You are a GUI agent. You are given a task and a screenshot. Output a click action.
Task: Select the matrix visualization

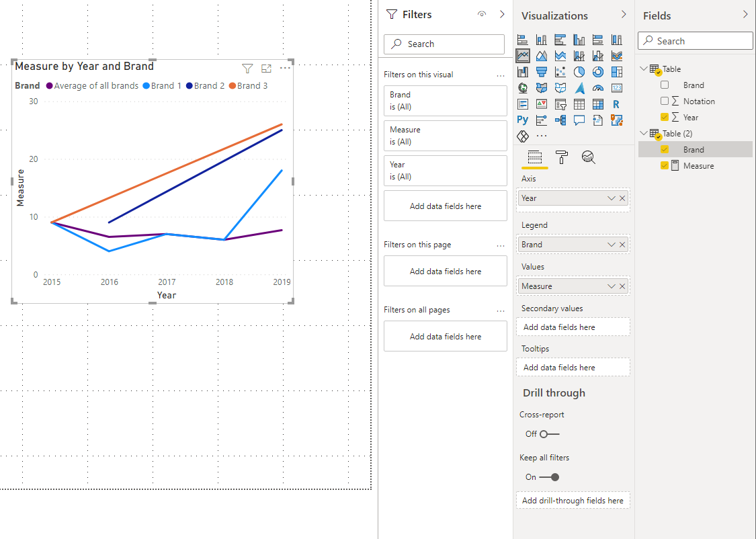coord(598,103)
